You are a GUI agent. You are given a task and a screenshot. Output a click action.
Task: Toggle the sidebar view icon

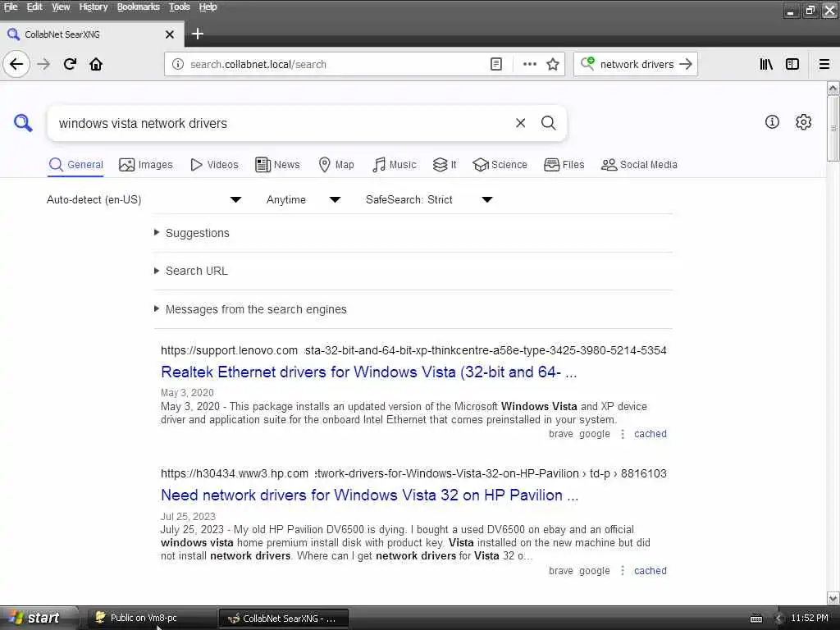[x=792, y=64]
